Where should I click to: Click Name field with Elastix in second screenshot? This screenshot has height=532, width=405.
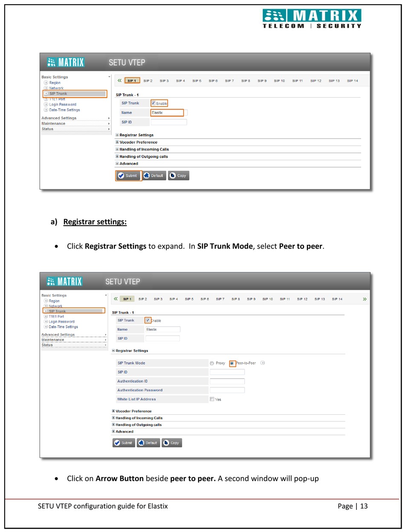click(x=163, y=330)
